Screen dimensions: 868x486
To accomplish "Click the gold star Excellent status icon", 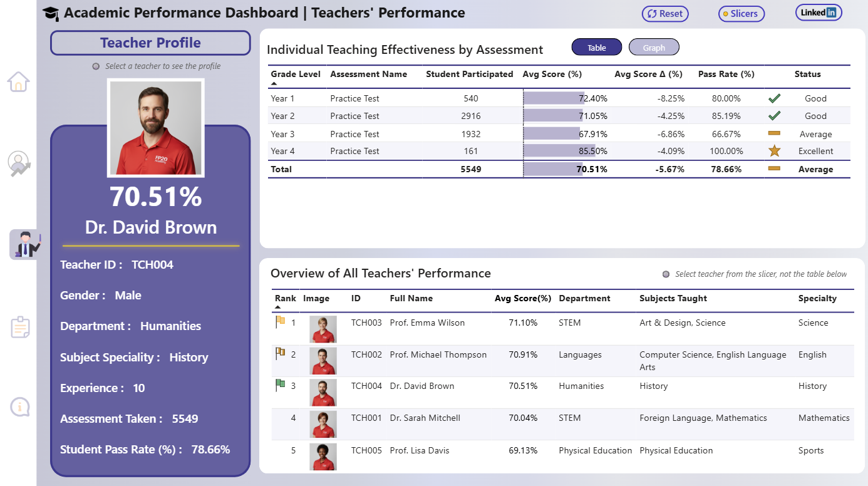I will click(x=775, y=151).
